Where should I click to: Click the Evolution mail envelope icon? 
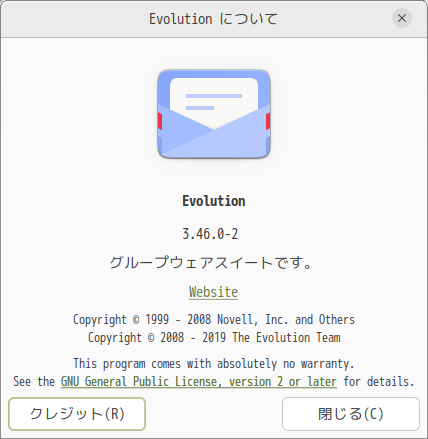214,114
